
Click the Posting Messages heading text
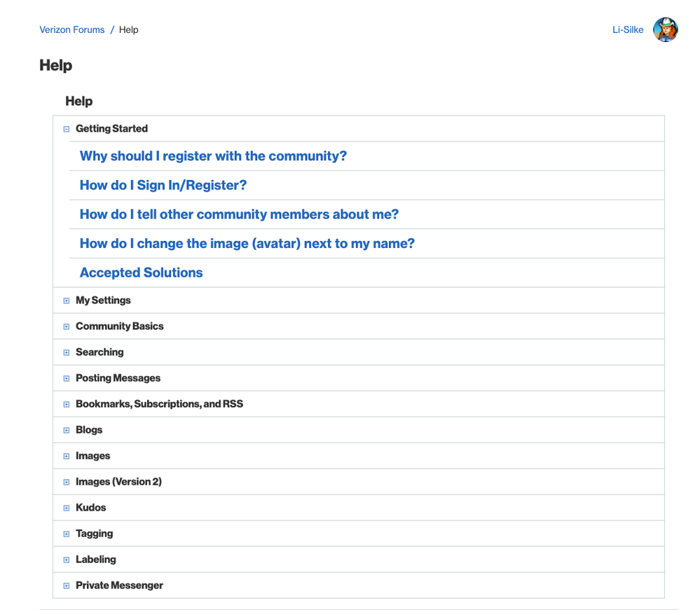pyautogui.click(x=118, y=378)
